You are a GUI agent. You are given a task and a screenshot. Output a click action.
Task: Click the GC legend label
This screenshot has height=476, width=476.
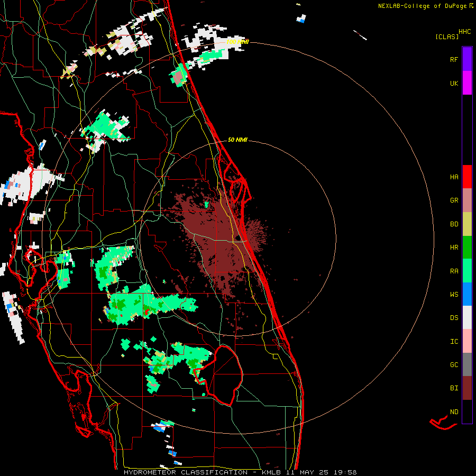(x=454, y=364)
